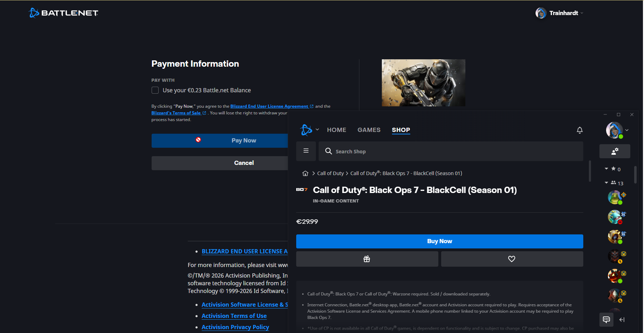Click the IN-GAME CONTENT label
Screen dimensions: 644x333
[336, 201]
